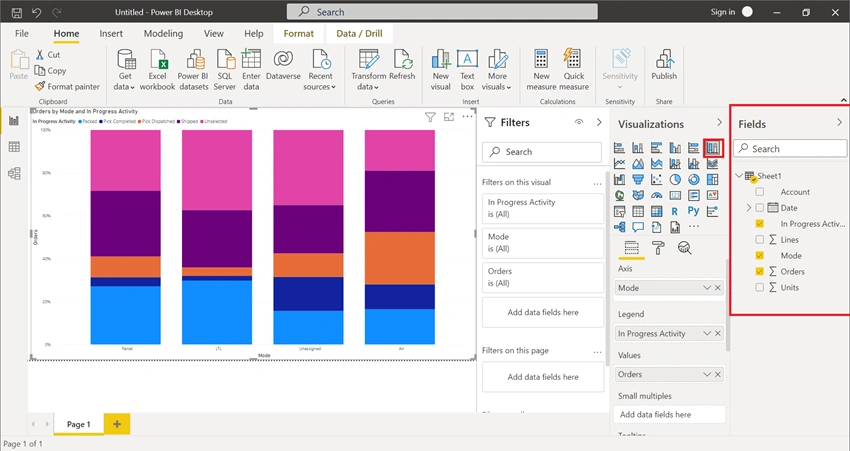Switch to the View ribbon tab
This screenshot has width=850, height=451.
(x=214, y=34)
